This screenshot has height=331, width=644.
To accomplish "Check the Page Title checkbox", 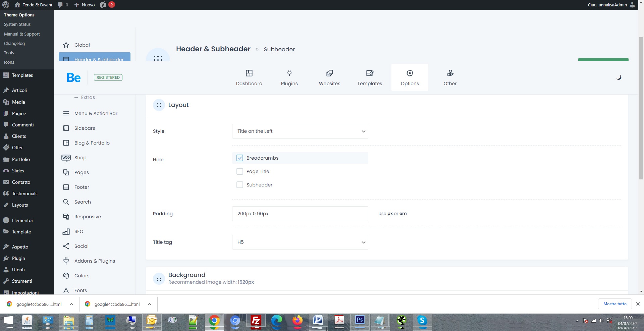I will pos(240,171).
